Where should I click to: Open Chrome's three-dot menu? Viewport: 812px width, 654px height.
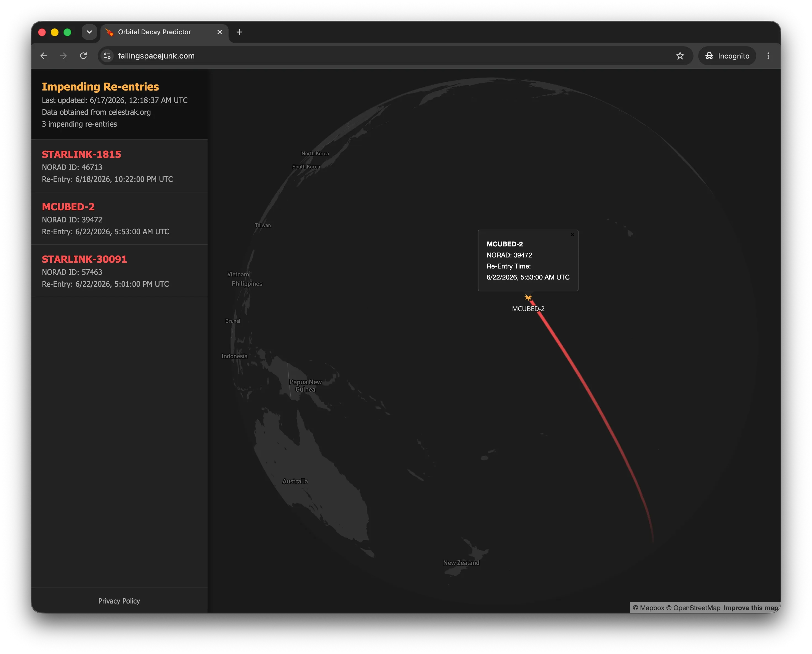pyautogui.click(x=768, y=56)
